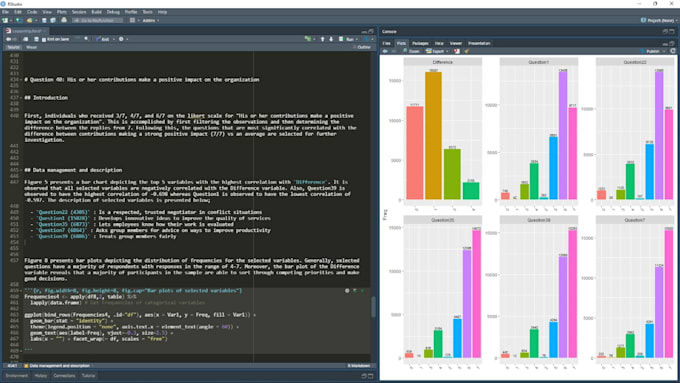Open the Presentation tab
Screen dimensions: 680x383
point(479,43)
